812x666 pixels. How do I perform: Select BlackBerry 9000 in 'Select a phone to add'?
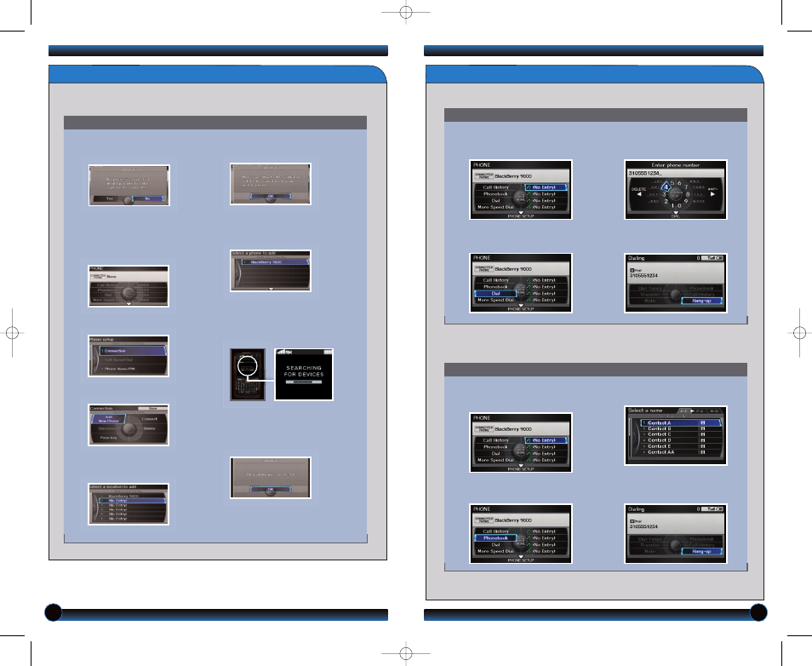tap(274, 262)
